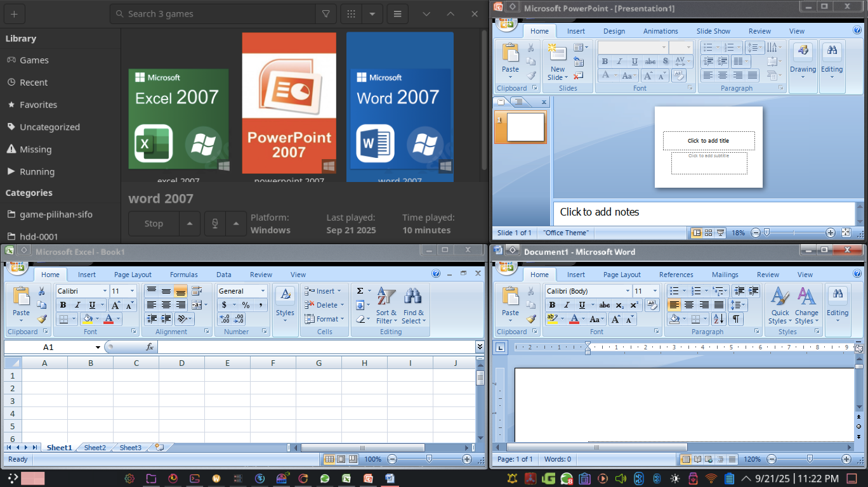The width and height of the screenshot is (868, 487).
Task: Toggle Underline in the Word ribbon
Action: point(582,305)
